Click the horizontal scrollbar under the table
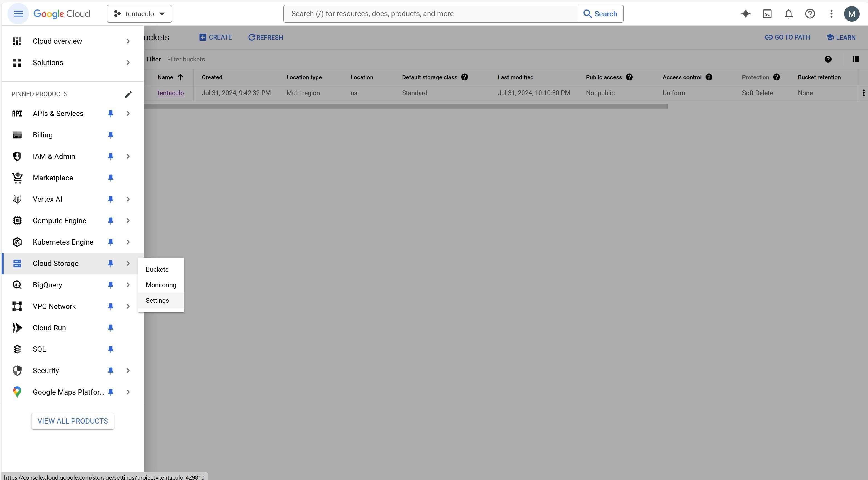This screenshot has width=868, height=480. pyautogui.click(x=406, y=106)
